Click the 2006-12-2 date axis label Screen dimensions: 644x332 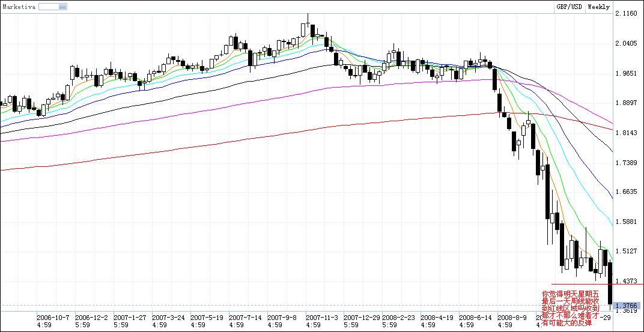(91, 321)
